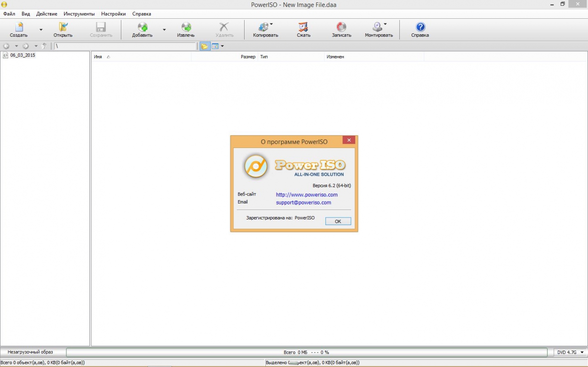Open the Инструменты menu
This screenshot has width=588, height=367.
pos(79,14)
